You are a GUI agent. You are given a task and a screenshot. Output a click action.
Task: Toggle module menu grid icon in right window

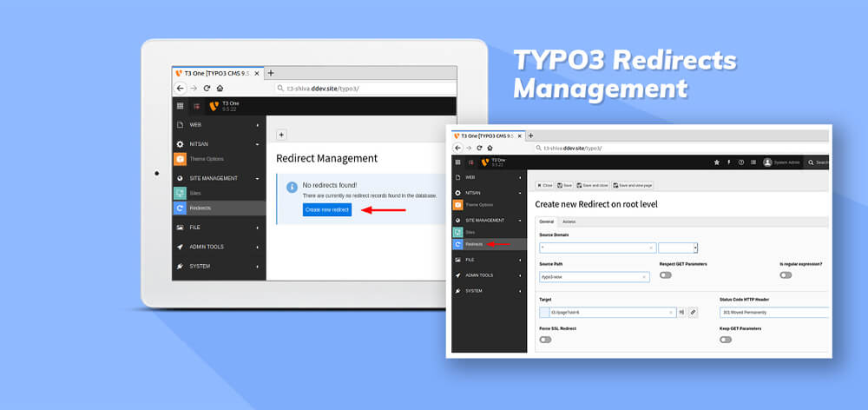click(x=457, y=162)
